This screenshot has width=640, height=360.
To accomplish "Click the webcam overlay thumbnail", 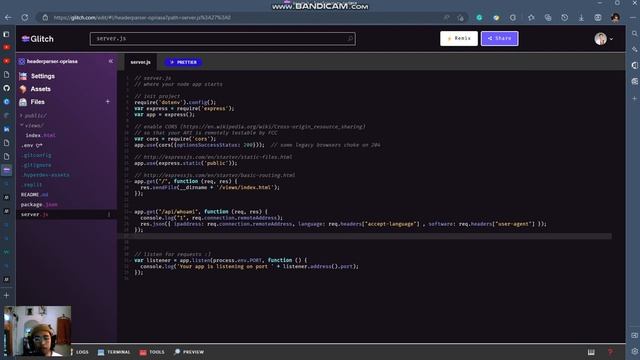I will click(x=37, y=331).
